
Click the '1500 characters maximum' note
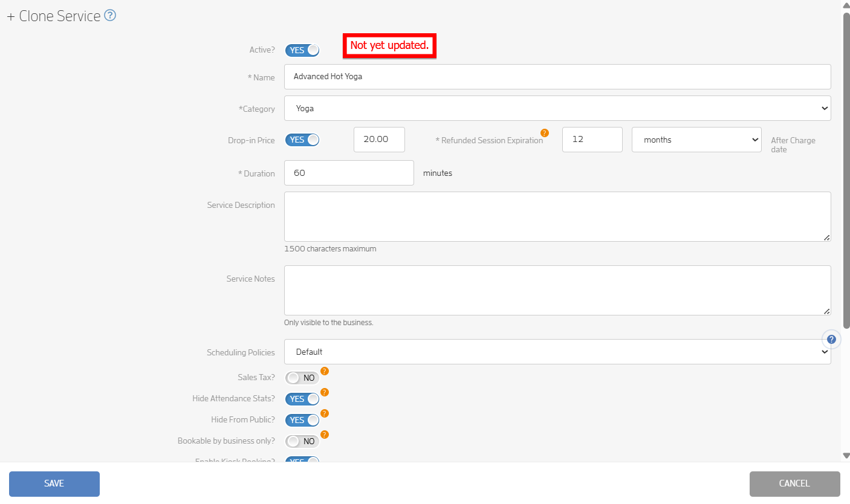point(330,249)
